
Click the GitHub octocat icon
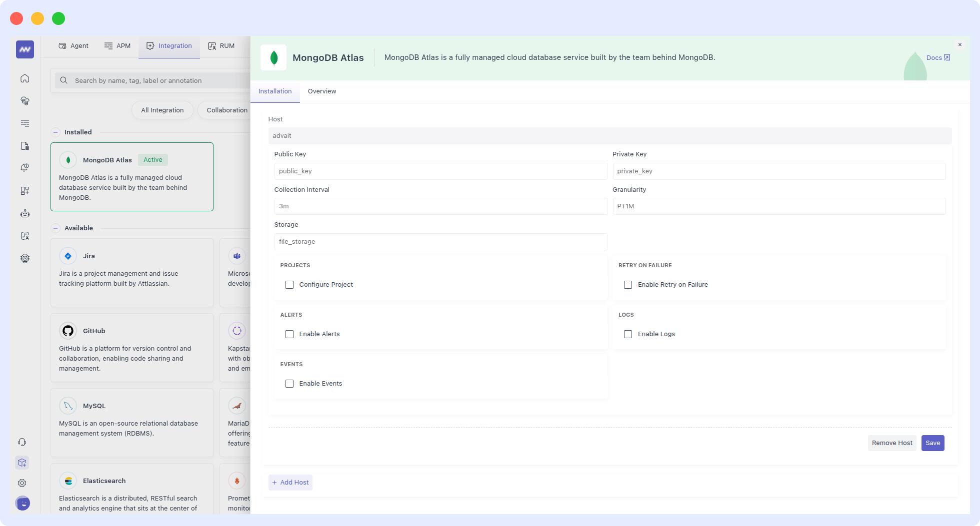68,331
